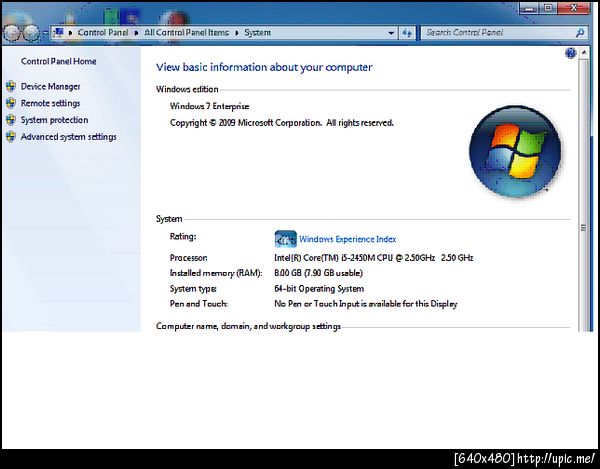Screen dimensions: 600x469
Task: Select All Control Panel Items breadcrumb
Action: [186, 33]
